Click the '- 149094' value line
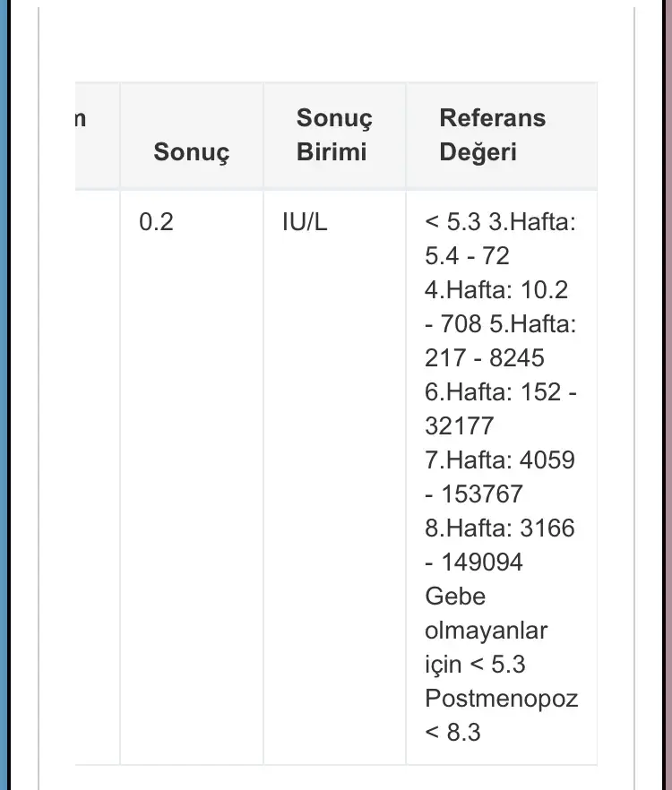 pyautogui.click(x=473, y=562)
